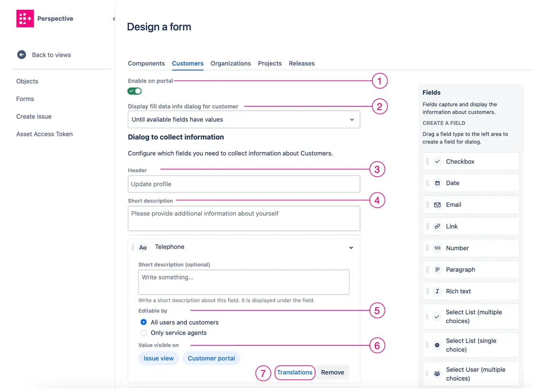The width and height of the screenshot is (550, 392).
Task: Open Asset Access Token in sidebar
Action: (x=44, y=134)
